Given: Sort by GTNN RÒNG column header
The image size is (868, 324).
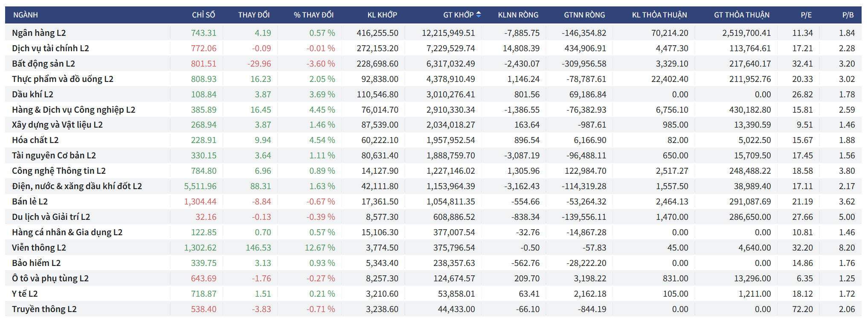Looking at the screenshot, I should click(584, 15).
